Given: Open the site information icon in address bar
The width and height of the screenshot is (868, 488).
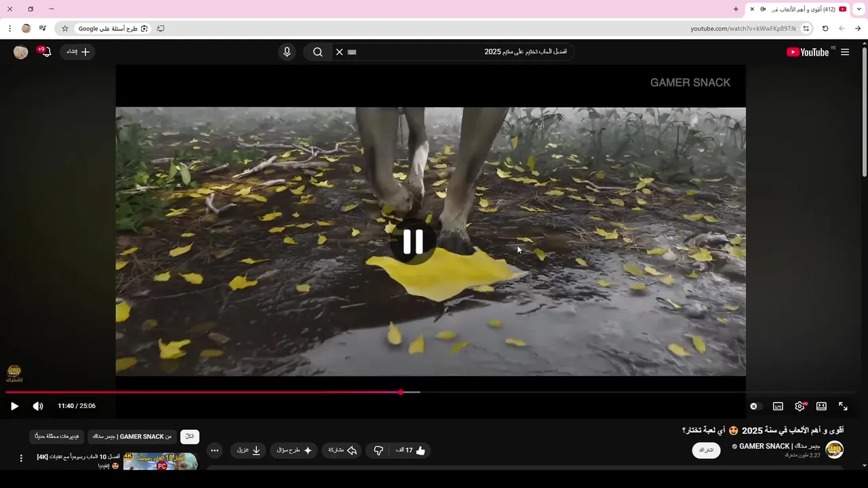Looking at the screenshot, I should point(806,28).
